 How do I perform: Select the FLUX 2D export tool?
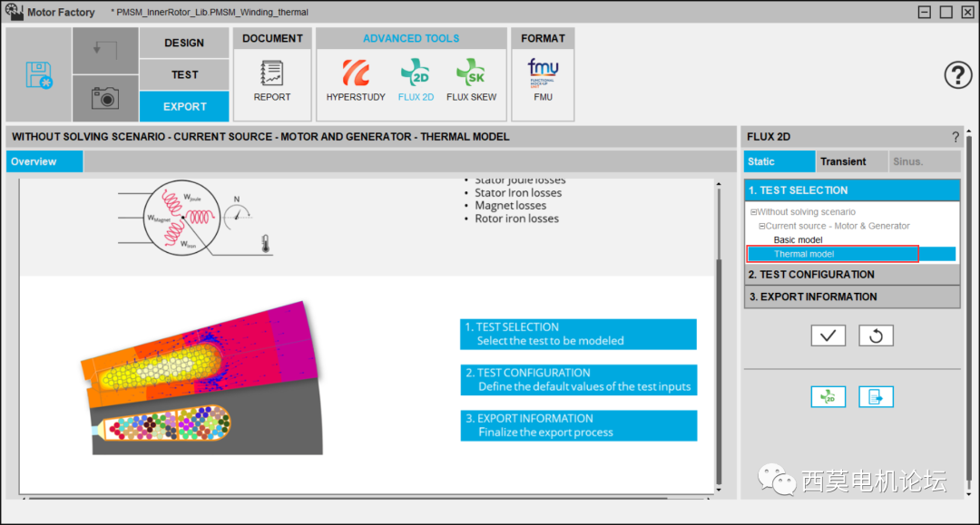pyautogui.click(x=416, y=82)
